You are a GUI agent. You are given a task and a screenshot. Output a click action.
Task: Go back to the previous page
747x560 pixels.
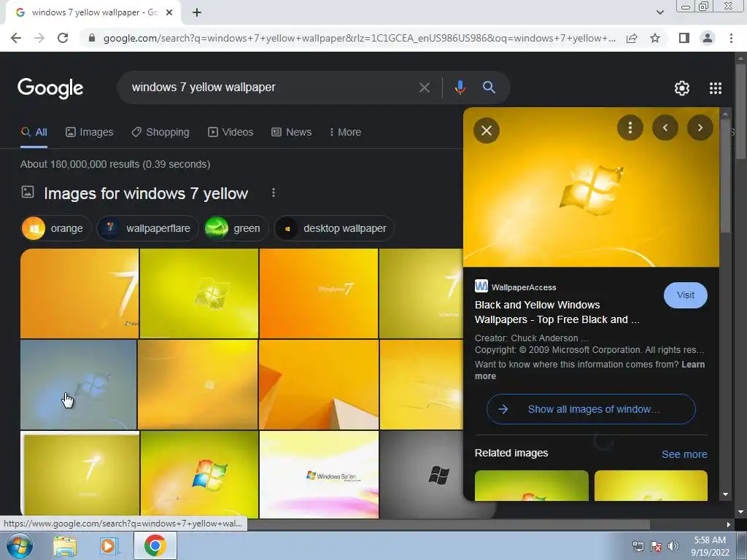coord(16,38)
